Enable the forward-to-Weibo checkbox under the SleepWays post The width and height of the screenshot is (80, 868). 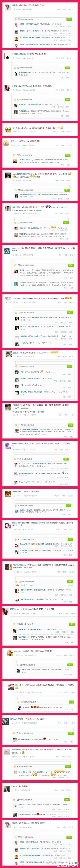pos(21,665)
